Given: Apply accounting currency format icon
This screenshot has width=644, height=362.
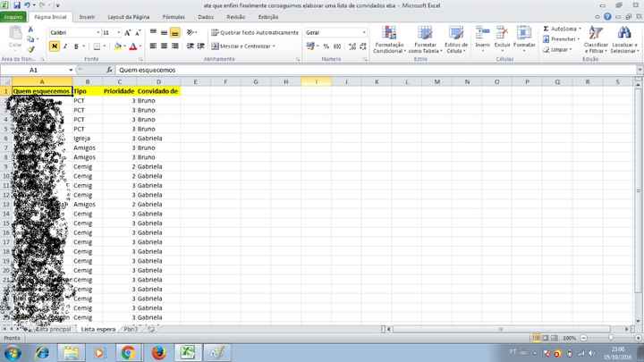Looking at the screenshot, I should point(311,46).
